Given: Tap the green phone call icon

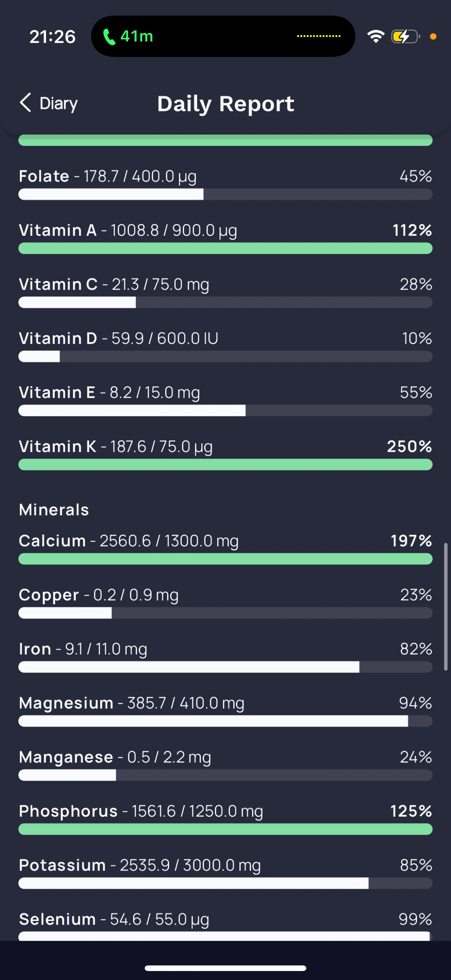Looking at the screenshot, I should click(x=109, y=37).
